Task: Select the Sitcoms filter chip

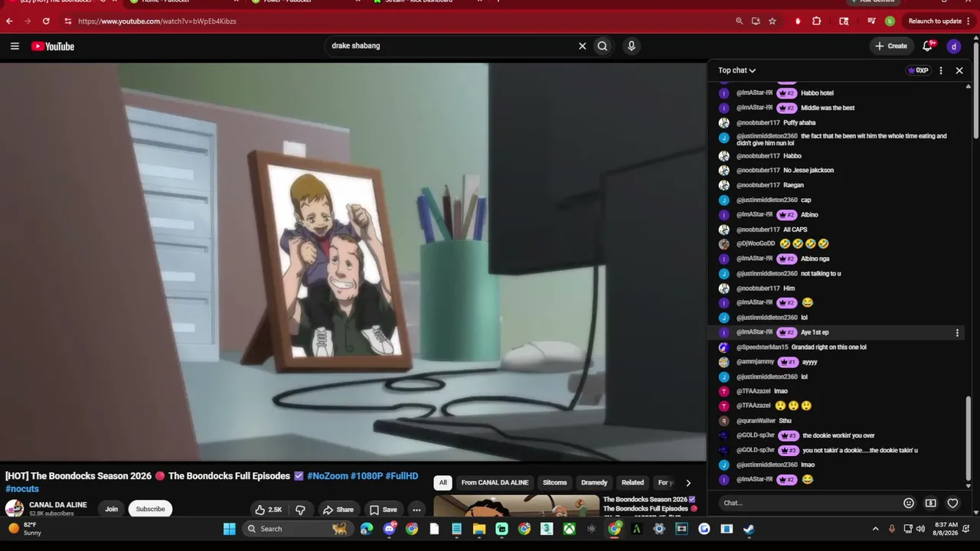Action: [x=555, y=483]
